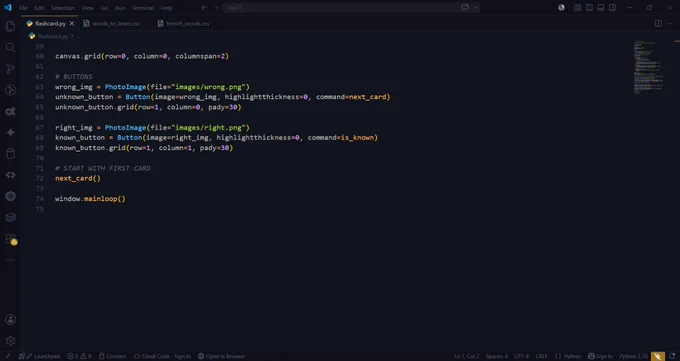Viewport: 680px width, 361px height.
Task: Click the window.mainloop() code line
Action: [90, 199]
